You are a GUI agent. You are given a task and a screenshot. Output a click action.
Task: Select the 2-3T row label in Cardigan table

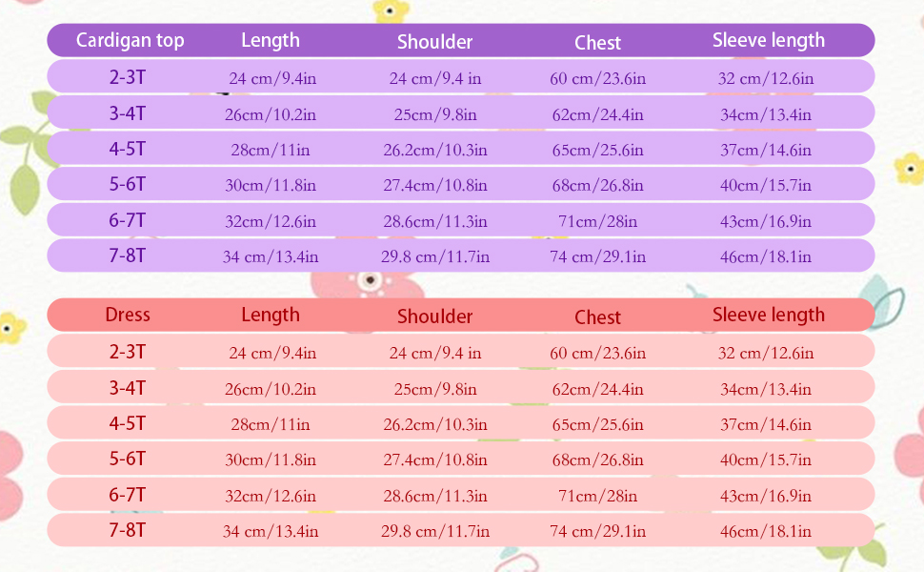[x=128, y=77]
